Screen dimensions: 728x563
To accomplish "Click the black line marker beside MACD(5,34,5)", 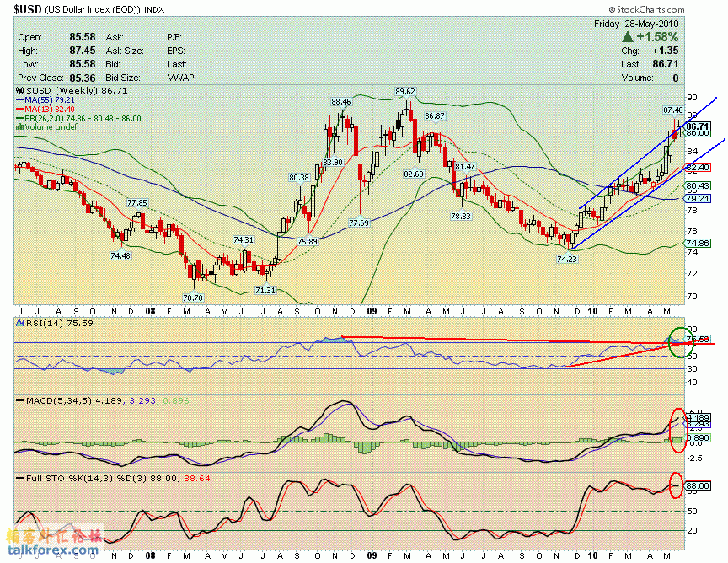I will 20,400.
